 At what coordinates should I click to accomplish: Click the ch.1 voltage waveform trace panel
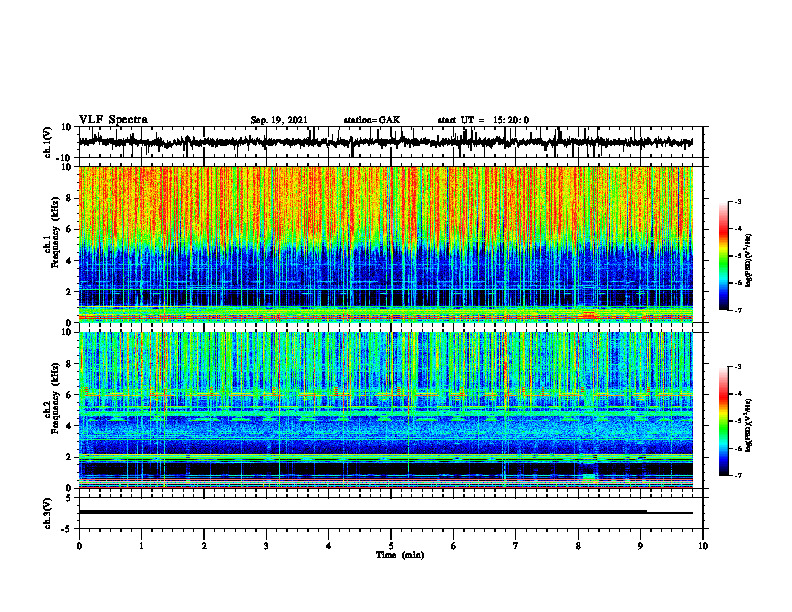pyautogui.click(x=391, y=142)
